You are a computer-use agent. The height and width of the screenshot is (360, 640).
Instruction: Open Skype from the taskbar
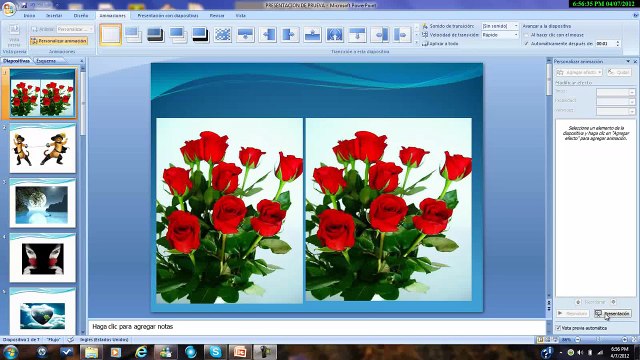tap(215, 352)
